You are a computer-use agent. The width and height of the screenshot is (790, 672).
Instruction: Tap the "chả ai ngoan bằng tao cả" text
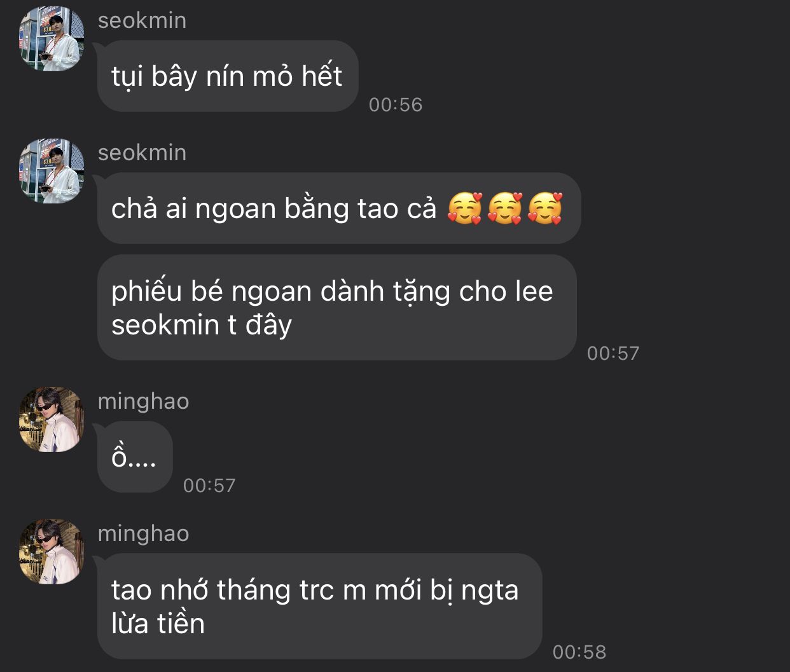[x=274, y=209]
